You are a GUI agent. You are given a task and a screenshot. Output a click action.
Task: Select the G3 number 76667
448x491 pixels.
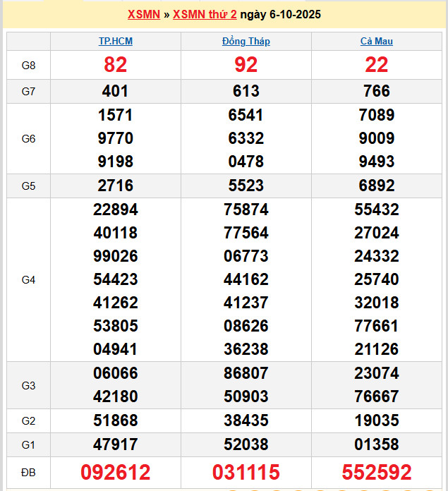376,396
